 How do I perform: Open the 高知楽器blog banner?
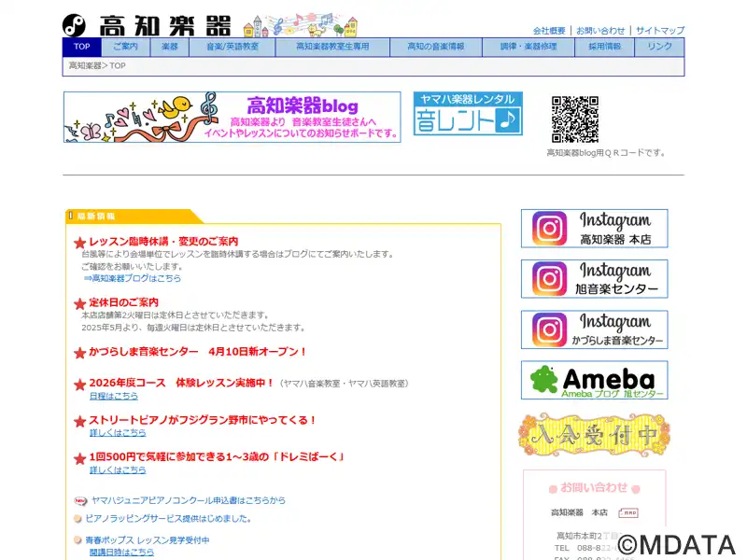[232, 118]
